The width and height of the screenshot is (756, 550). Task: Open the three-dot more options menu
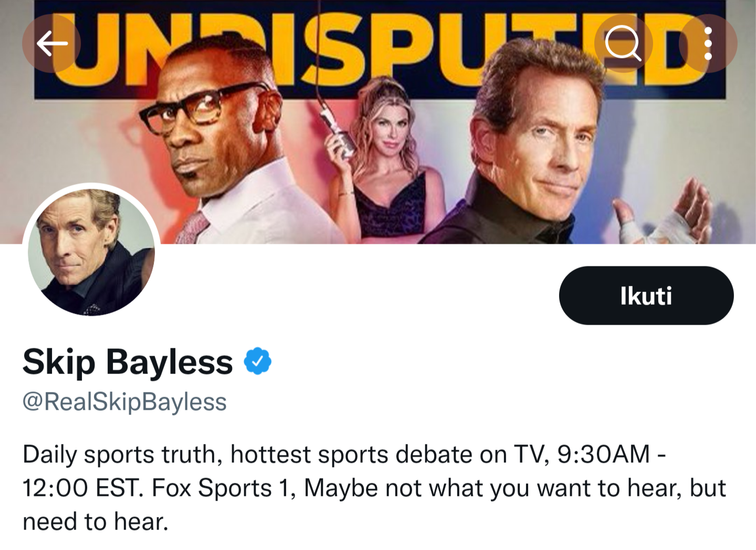point(708,43)
